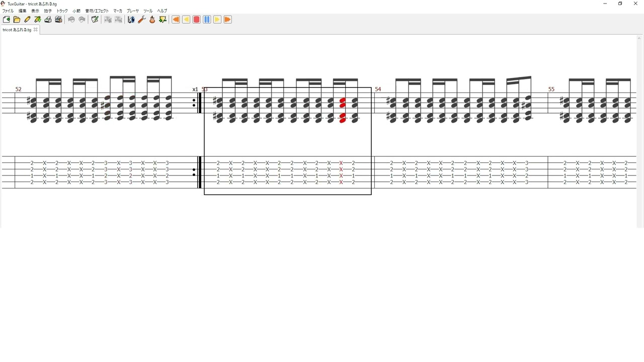Select the red highlighted chord in the staff
The image size is (644, 362).
coord(343,111)
